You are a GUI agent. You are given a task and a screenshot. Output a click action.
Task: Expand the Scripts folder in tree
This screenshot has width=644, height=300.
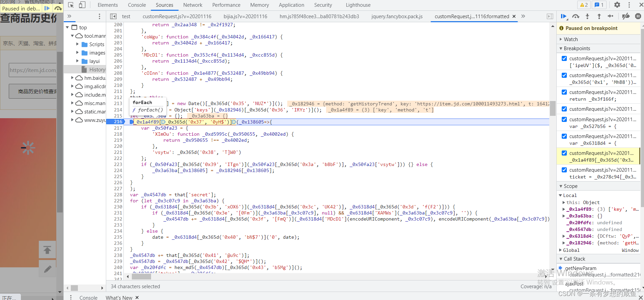[77, 44]
